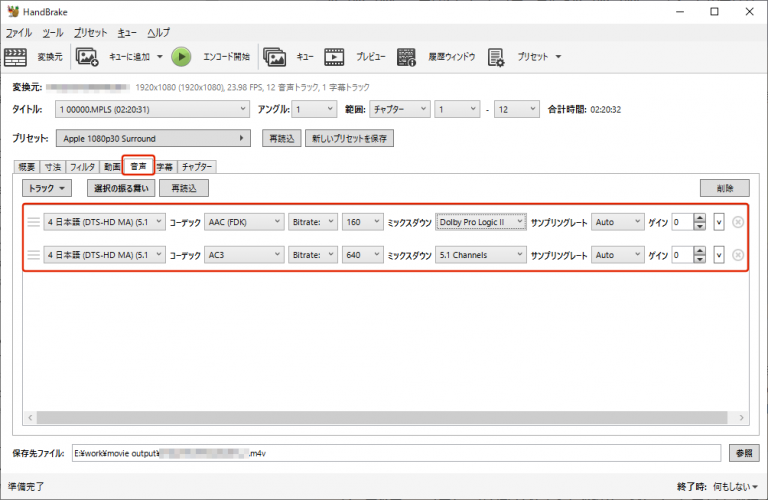This screenshot has width=768, height=500.
Task: Open the Apple 1080p30 Surround preset selector
Action: (153, 139)
